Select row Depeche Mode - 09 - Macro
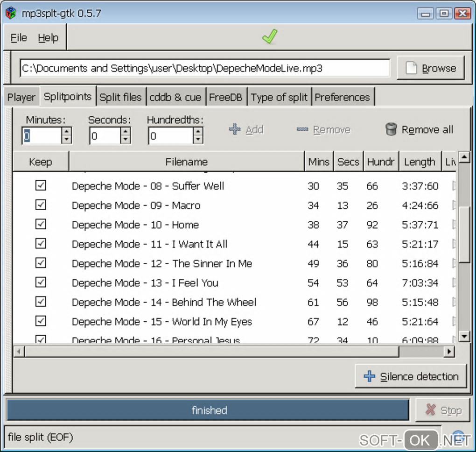 [234, 205]
